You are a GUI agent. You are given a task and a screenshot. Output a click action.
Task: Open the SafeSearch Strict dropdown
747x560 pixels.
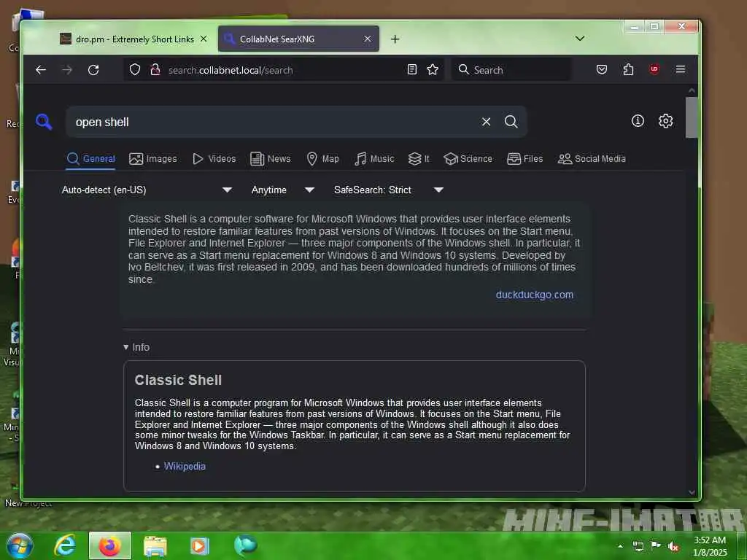389,190
